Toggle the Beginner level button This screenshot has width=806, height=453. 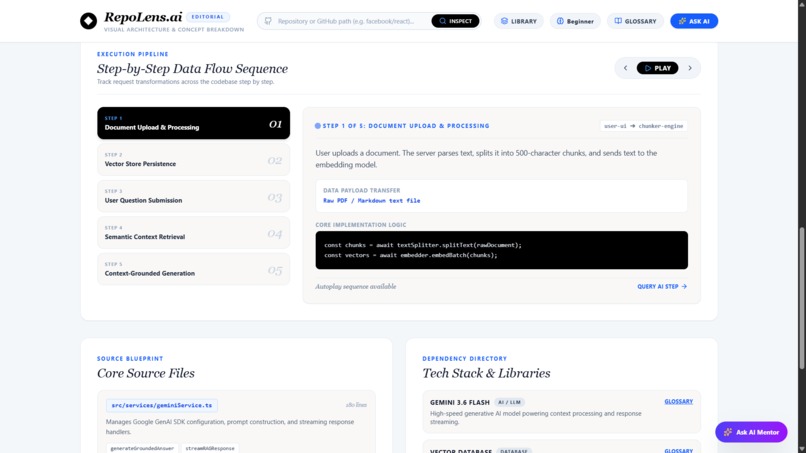[575, 21]
